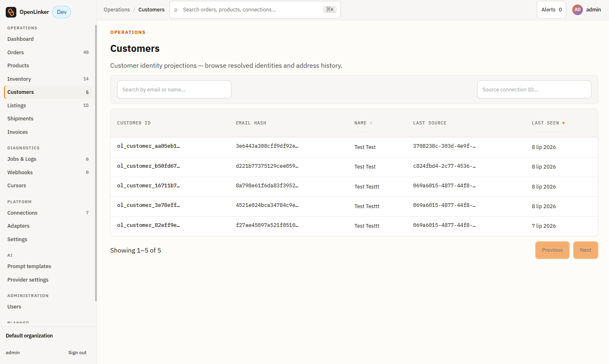This screenshot has width=609, height=364.
Task: Focus the global search field
Action: click(x=255, y=10)
